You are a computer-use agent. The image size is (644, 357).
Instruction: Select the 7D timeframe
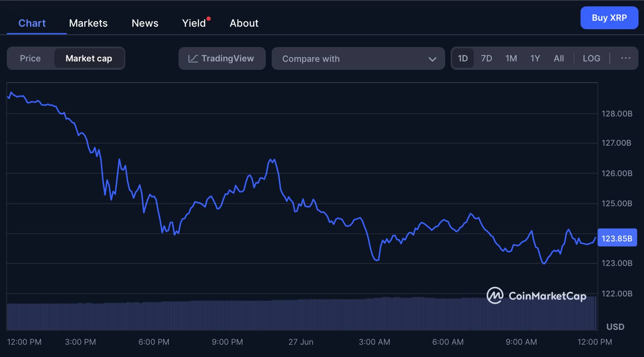point(487,58)
